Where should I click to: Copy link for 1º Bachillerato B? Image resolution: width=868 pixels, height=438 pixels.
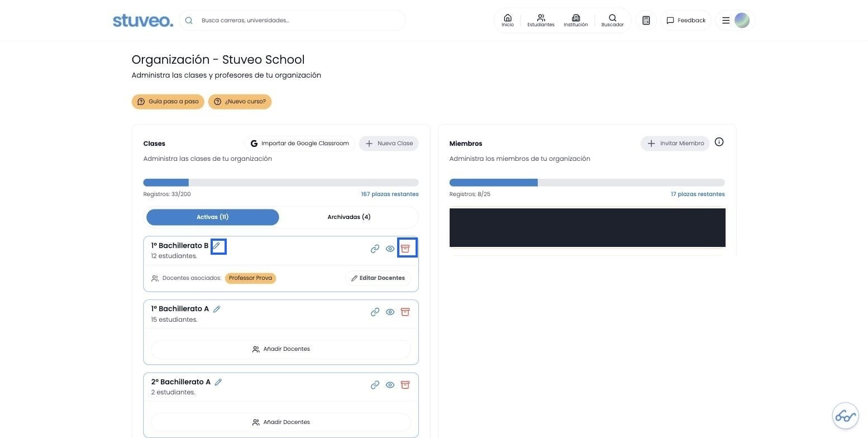pyautogui.click(x=375, y=249)
